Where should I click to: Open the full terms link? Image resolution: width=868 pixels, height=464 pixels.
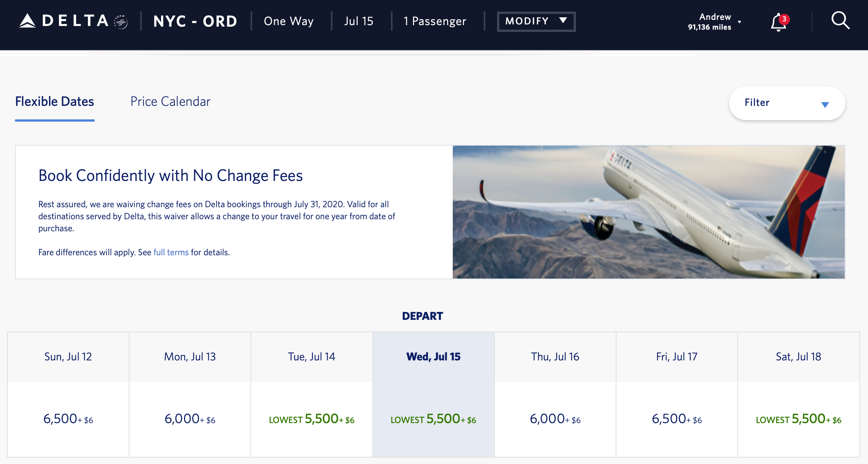171,252
